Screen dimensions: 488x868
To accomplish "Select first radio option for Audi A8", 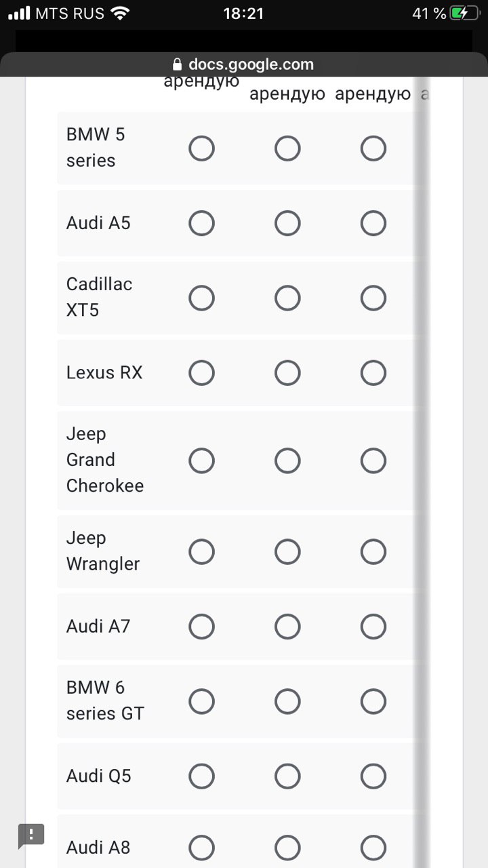I will 201,847.
